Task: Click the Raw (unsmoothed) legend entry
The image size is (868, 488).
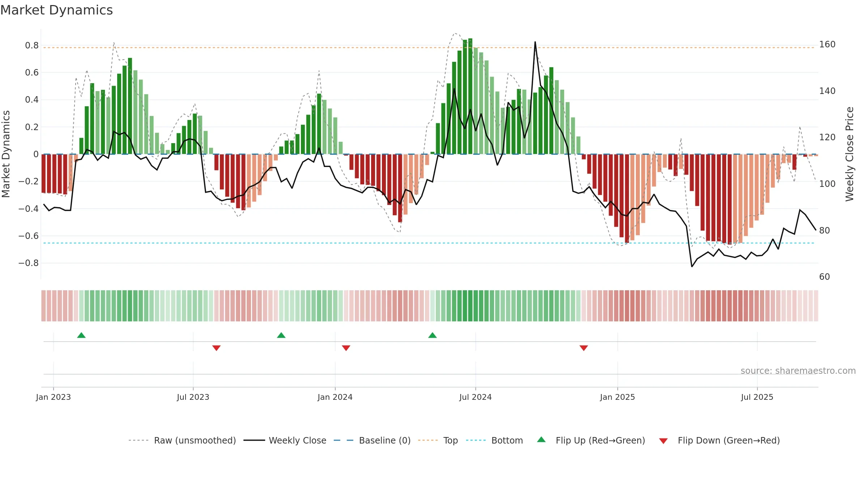Action: pos(182,440)
